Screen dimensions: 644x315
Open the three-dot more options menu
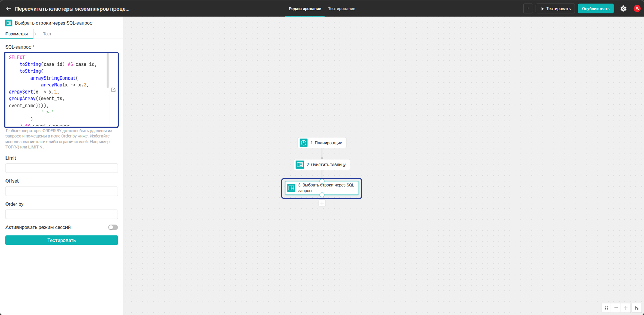point(528,9)
